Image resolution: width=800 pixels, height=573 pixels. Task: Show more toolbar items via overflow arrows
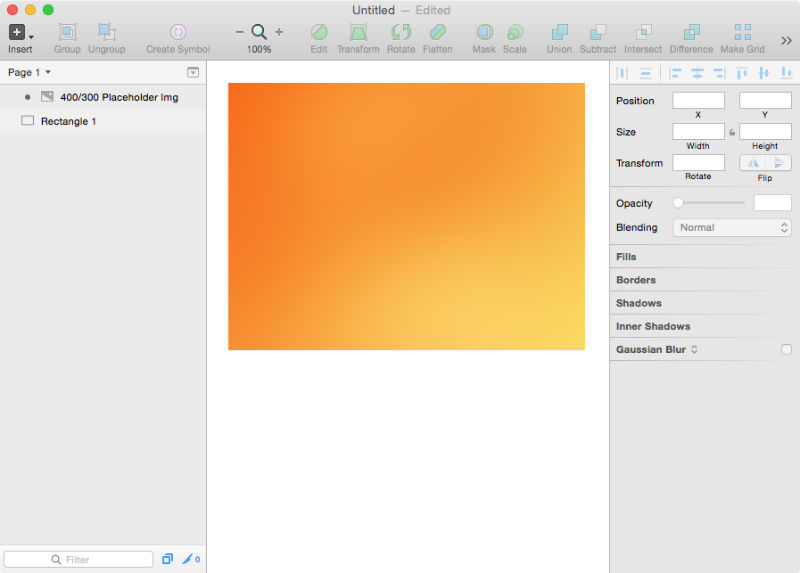click(x=786, y=40)
